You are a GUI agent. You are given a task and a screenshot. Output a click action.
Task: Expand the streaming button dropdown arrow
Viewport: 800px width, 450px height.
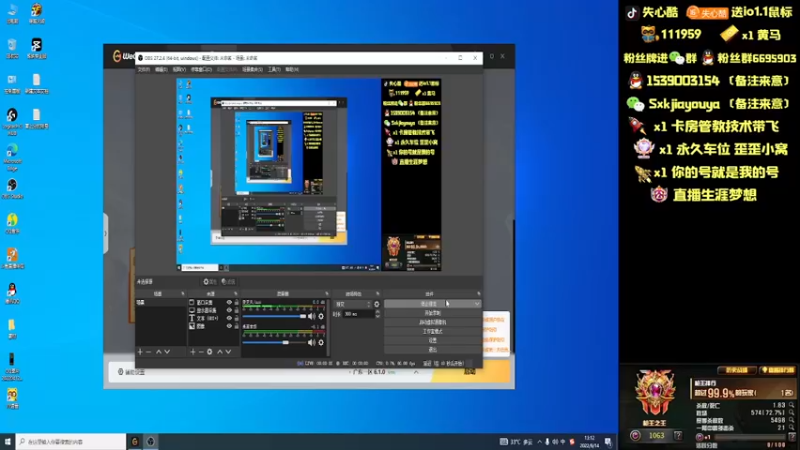[x=477, y=304]
